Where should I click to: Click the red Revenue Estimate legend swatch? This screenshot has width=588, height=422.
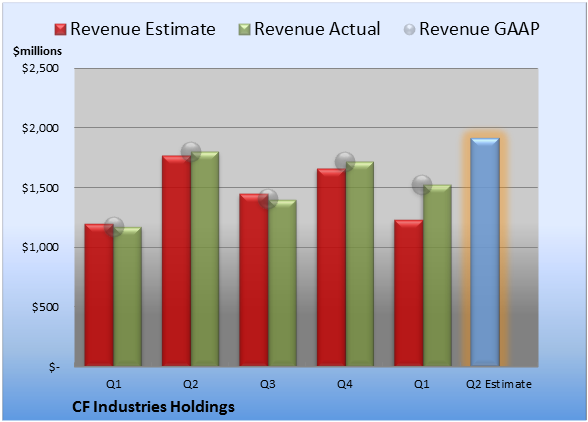[60, 30]
